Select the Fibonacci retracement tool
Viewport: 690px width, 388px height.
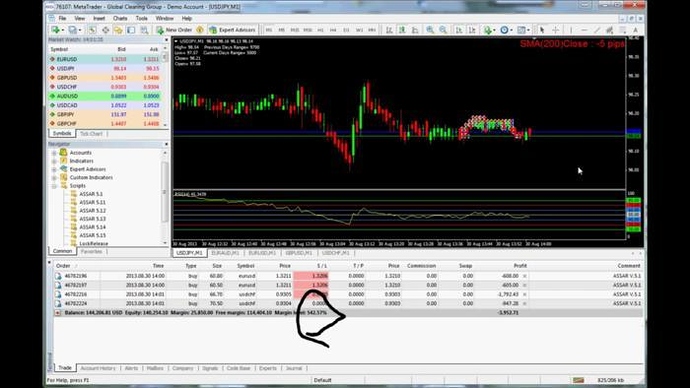tap(622, 30)
